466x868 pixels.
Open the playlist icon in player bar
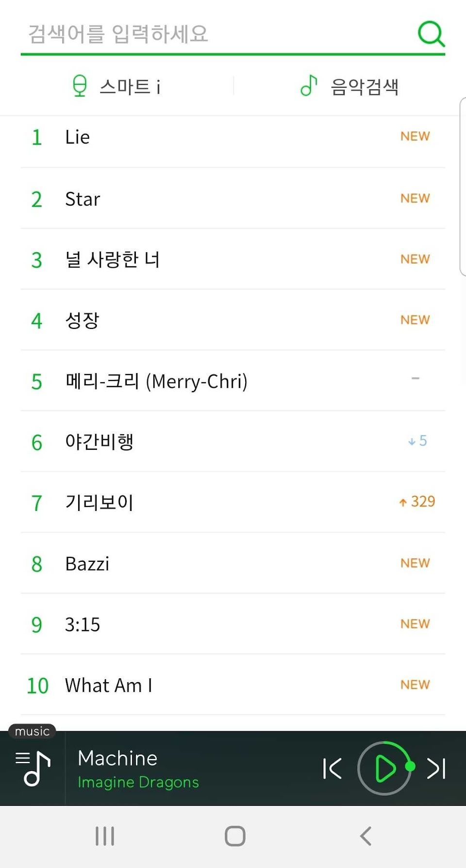(33, 769)
